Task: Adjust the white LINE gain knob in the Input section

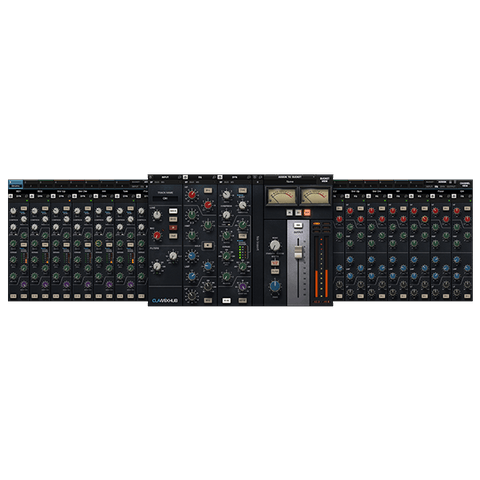Action: (x=156, y=215)
